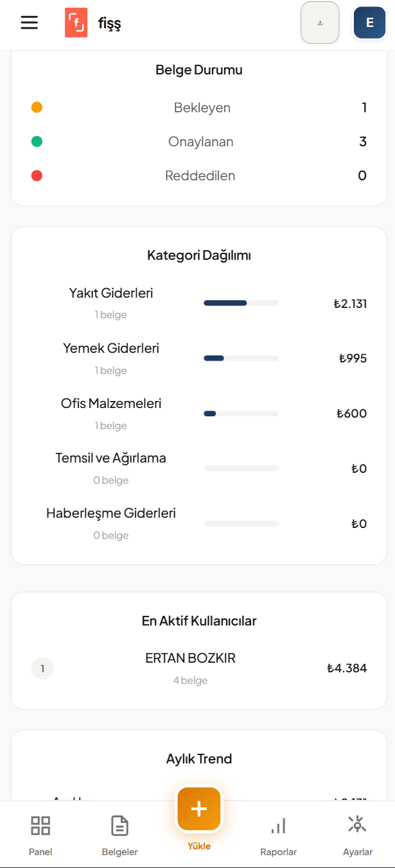
Task: Tap the orange Yükle plus icon
Action: 198,809
